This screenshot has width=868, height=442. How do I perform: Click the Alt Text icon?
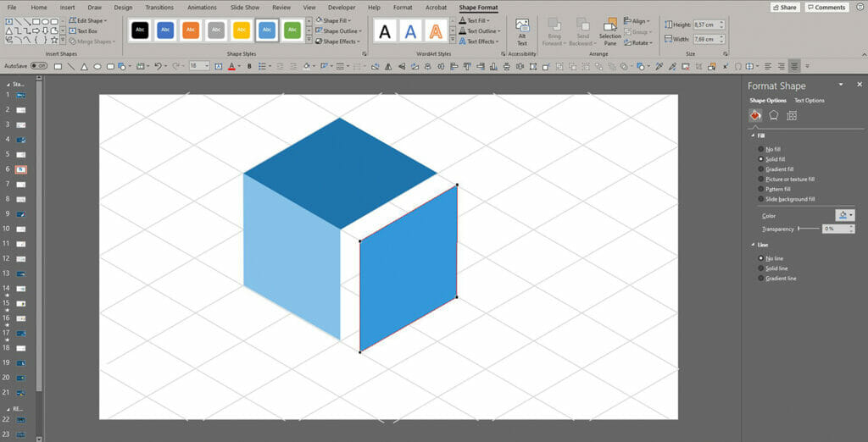click(522, 32)
